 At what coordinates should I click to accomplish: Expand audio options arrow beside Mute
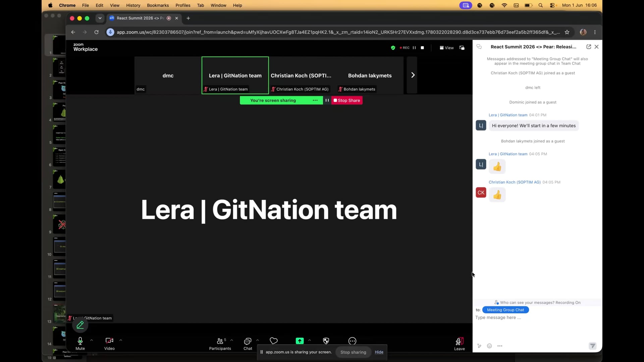coord(92,340)
